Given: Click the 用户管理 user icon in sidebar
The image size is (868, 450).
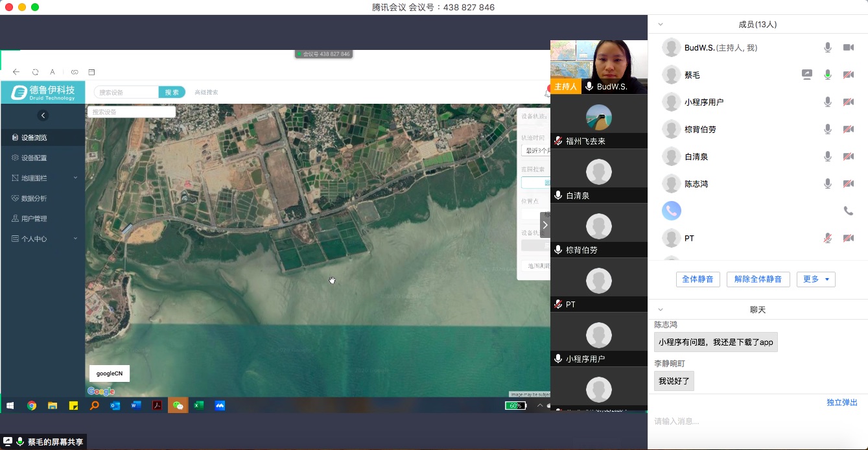Looking at the screenshot, I should pyautogui.click(x=16, y=219).
